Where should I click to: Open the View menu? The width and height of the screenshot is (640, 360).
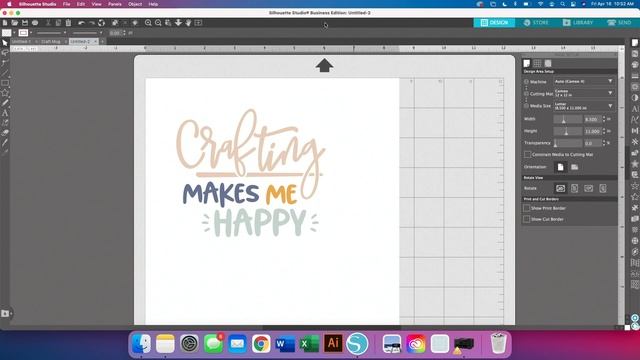pyautogui.click(x=96, y=4)
